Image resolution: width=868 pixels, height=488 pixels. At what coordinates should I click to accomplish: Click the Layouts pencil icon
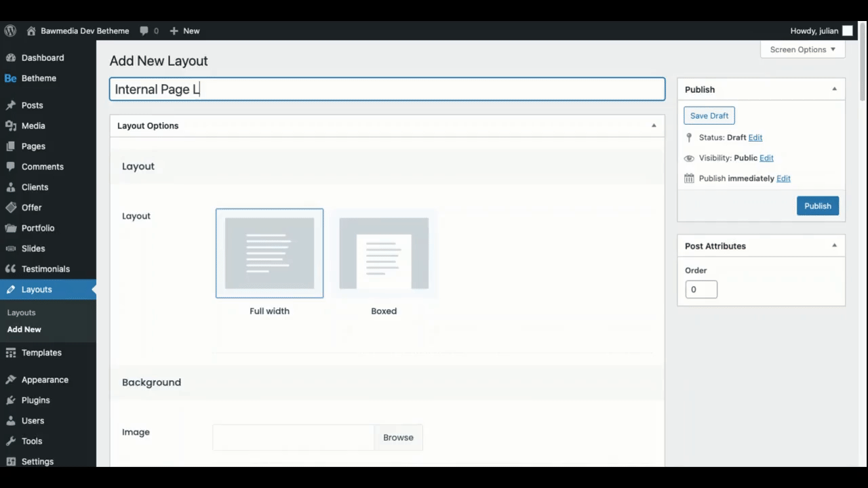[10, 289]
